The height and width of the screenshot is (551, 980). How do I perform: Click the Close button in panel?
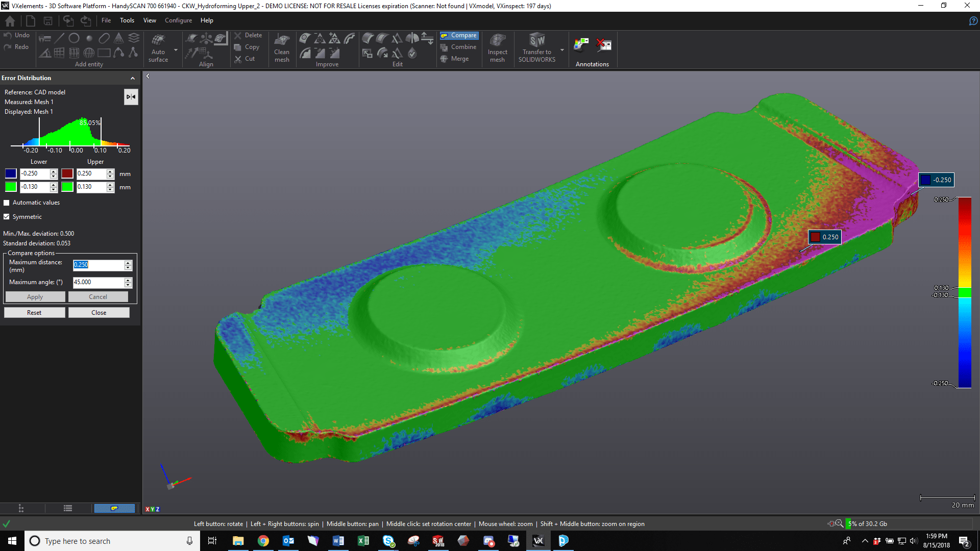pos(99,313)
